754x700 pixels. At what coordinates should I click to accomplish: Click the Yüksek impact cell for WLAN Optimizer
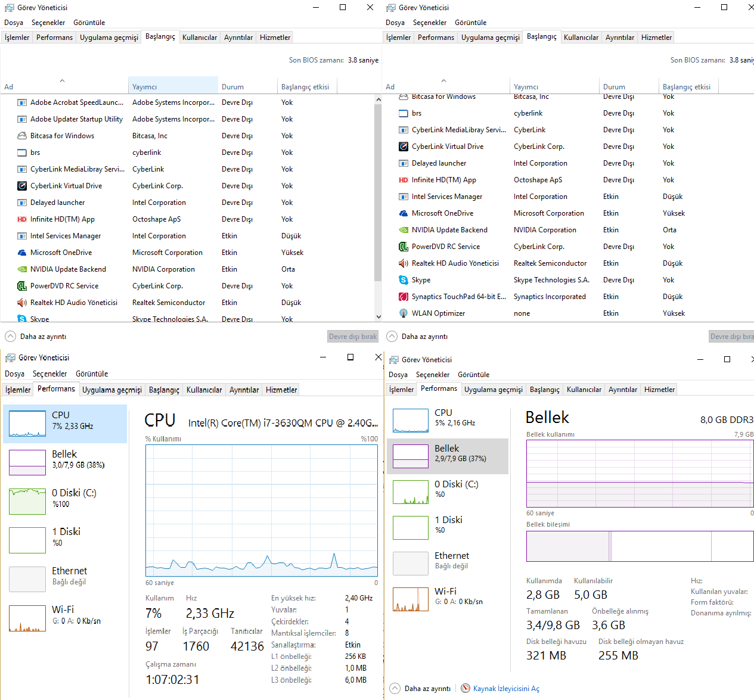(674, 313)
